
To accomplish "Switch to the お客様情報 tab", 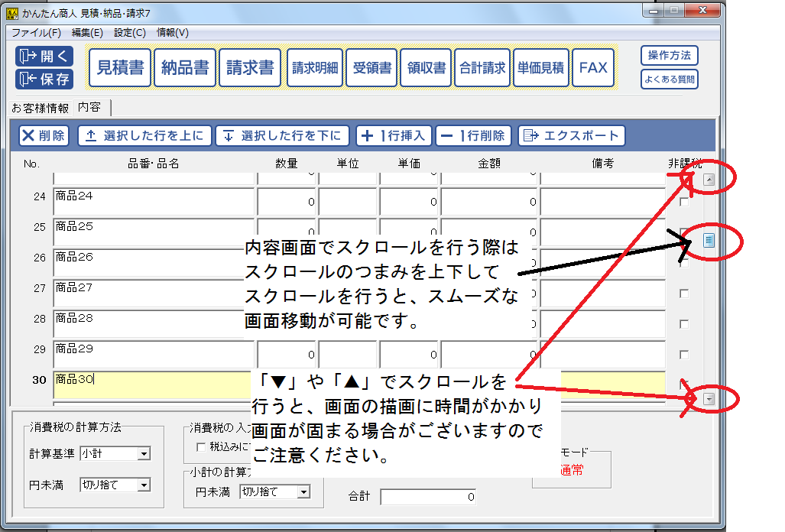I will [40, 108].
